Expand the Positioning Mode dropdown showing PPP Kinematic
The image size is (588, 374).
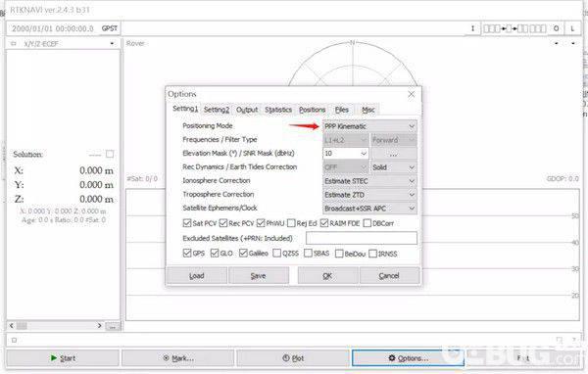pyautogui.click(x=369, y=126)
